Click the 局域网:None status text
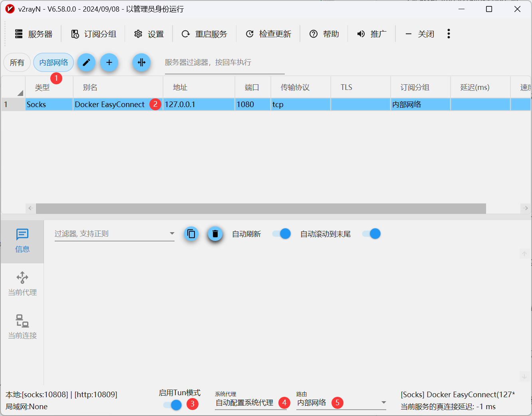The image size is (532, 416). [26, 407]
